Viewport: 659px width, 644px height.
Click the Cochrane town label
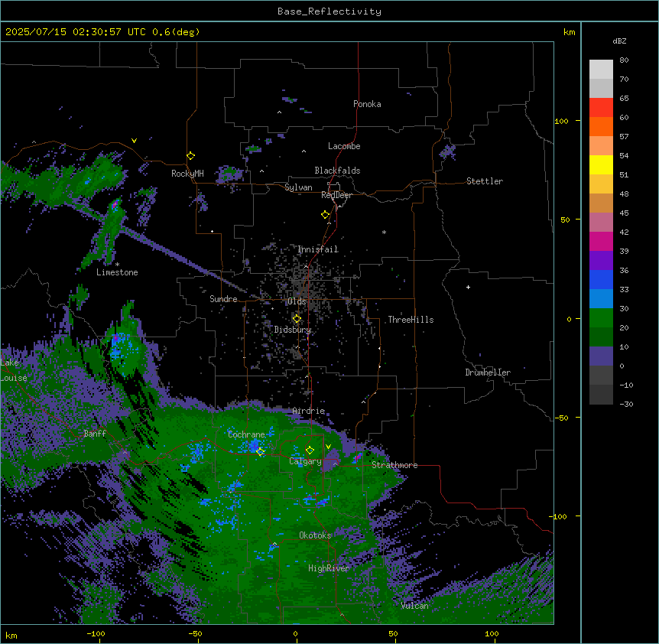246,434
